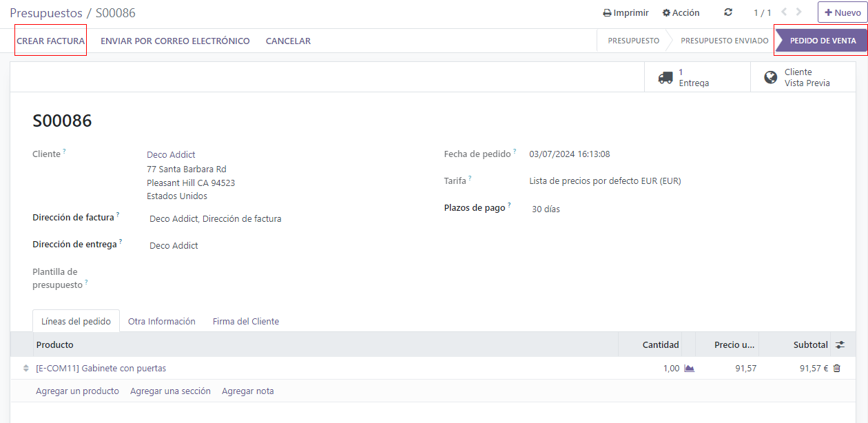868x423 pixels.
Task: Switch to the Otra Información tab
Action: pyautogui.click(x=161, y=321)
